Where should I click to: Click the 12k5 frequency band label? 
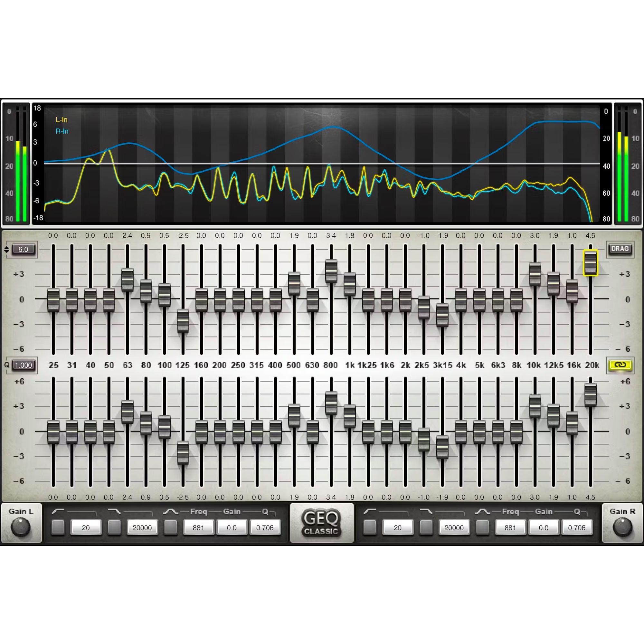553,365
